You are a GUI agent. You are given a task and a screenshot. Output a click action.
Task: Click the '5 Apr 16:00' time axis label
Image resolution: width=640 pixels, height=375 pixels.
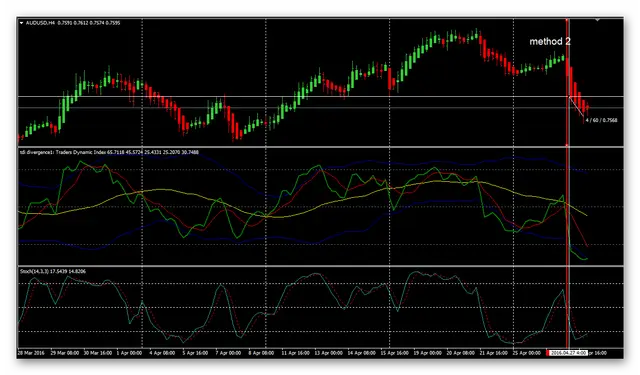click(x=196, y=353)
